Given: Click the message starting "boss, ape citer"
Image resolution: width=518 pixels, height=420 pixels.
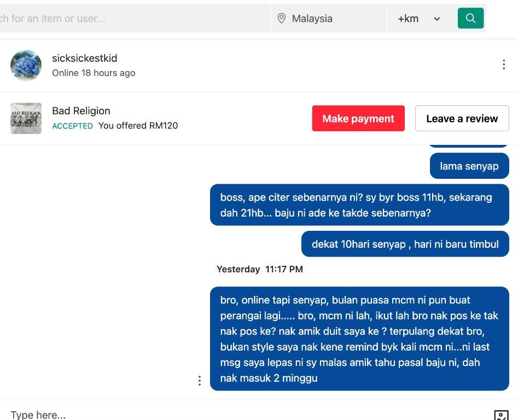Looking at the screenshot, I should 359,205.
